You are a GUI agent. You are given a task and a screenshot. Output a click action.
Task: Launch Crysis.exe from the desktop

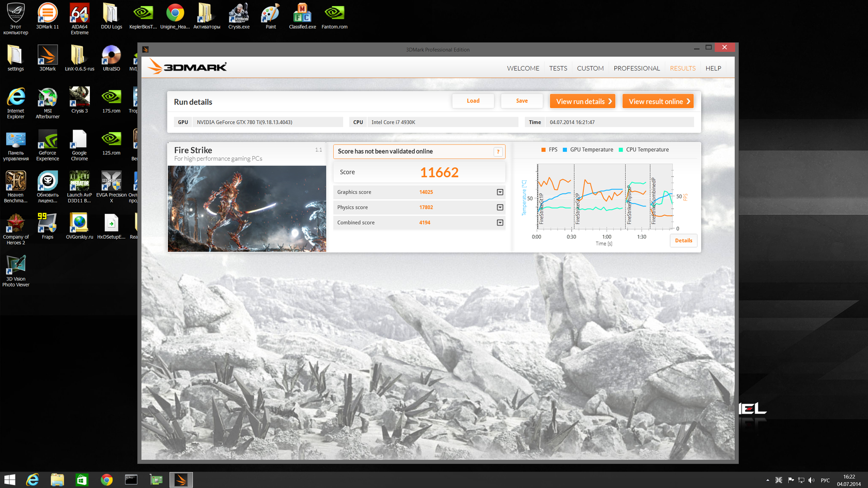point(239,16)
